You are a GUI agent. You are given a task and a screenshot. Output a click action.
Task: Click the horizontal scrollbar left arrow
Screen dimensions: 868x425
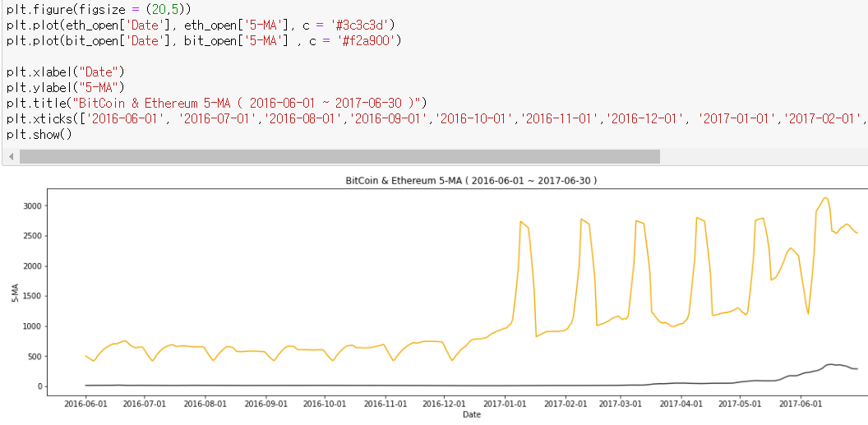click(11, 157)
